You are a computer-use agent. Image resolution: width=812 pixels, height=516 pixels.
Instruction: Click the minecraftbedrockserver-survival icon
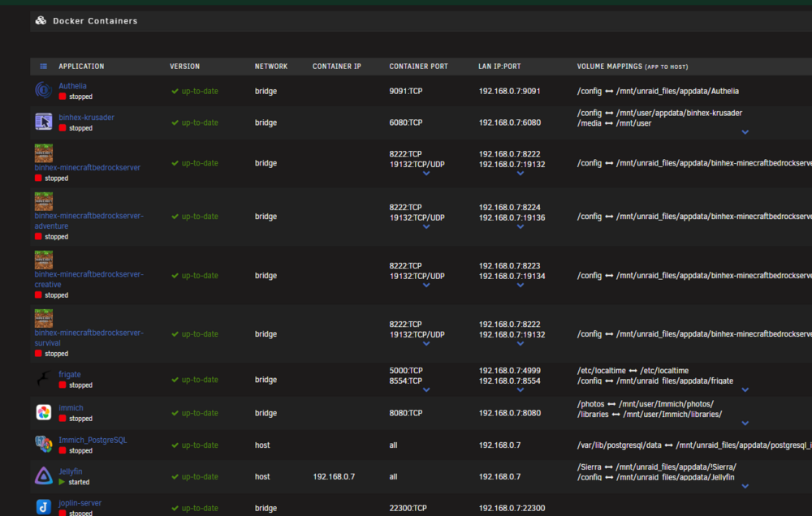pyautogui.click(x=44, y=318)
